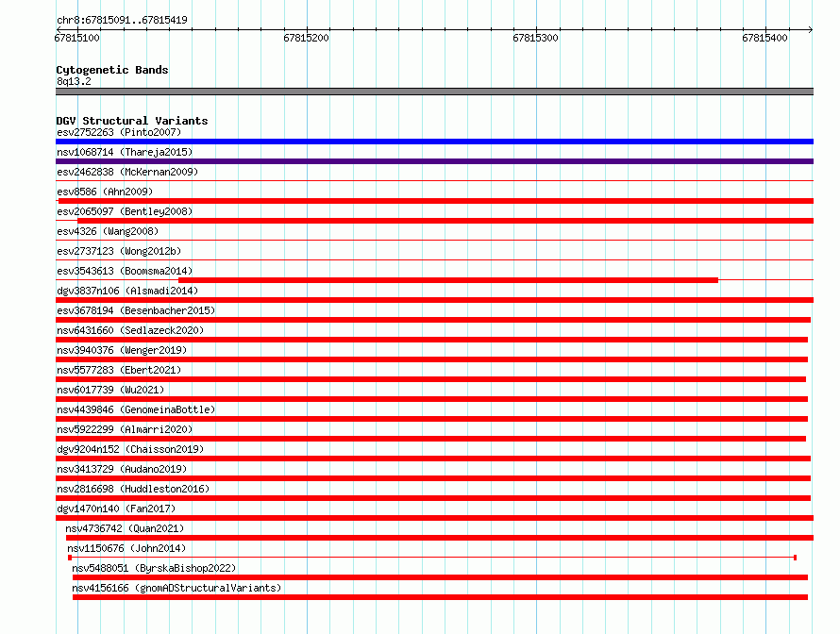Select the red esv3678194 Besenbacher2015 bar
Viewport: 840px width, 634px height.
[x=433, y=320]
